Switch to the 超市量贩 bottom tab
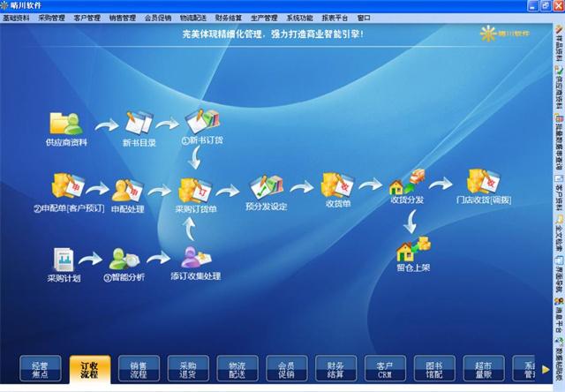This screenshot has width=565, height=392. 483,369
